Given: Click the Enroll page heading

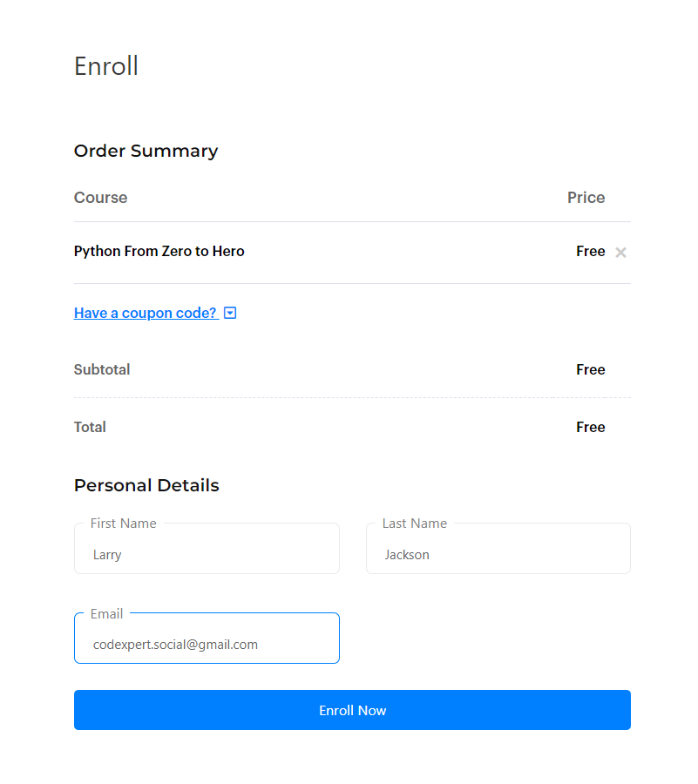Looking at the screenshot, I should pos(106,66).
